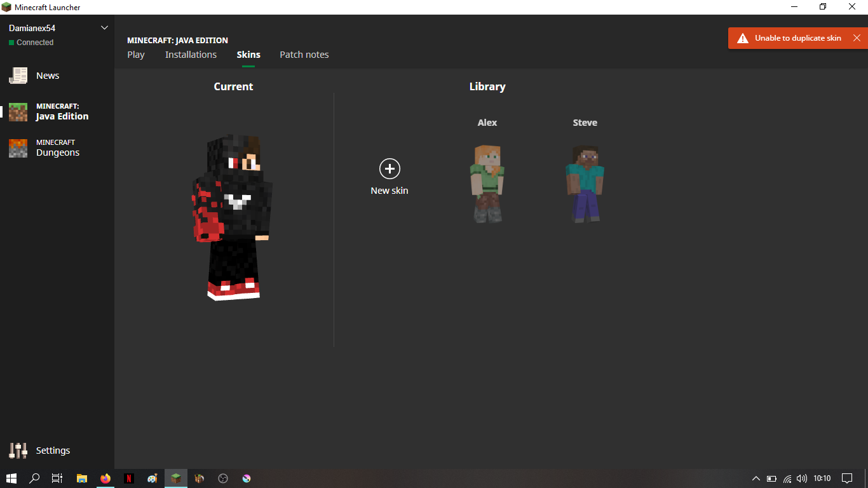Image resolution: width=868 pixels, height=488 pixels.
Task: Click the Connected status indicator
Action: tap(31, 43)
